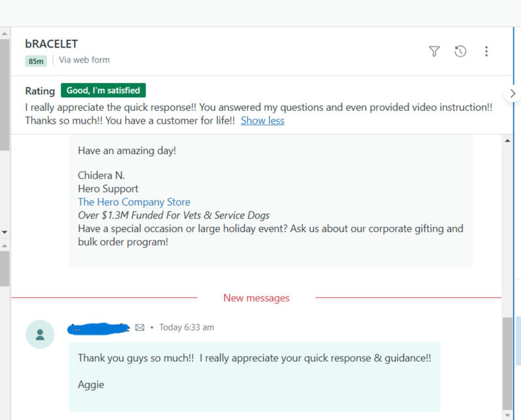
Task: Click the Via web form label
Action: tap(84, 60)
